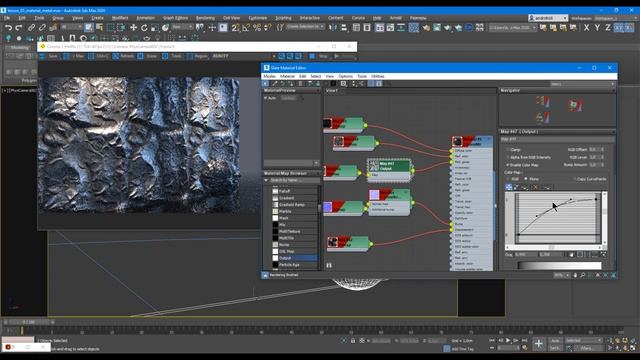Viewport: 640px width, 360px height.
Task: Select the RGB radio button
Action: pos(509,179)
